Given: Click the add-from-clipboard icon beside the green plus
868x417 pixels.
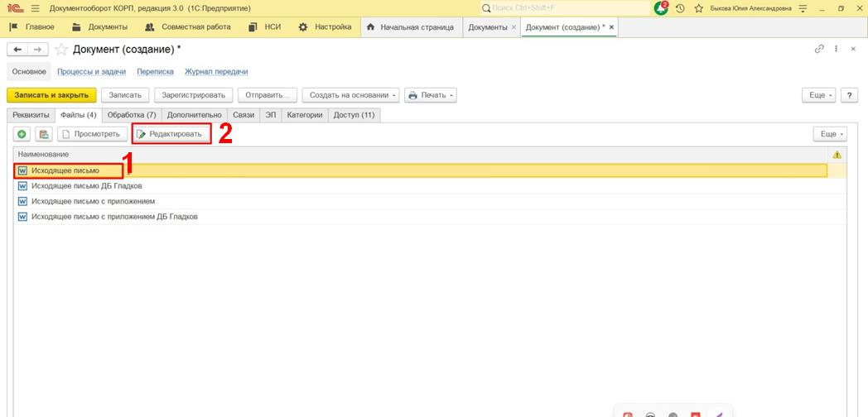Looking at the screenshot, I should point(43,134).
